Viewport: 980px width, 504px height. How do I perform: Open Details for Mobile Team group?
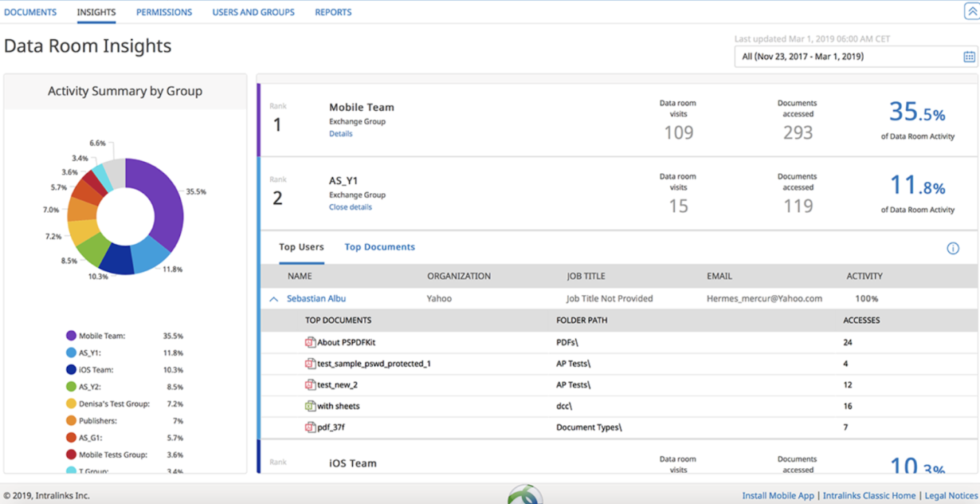point(340,134)
